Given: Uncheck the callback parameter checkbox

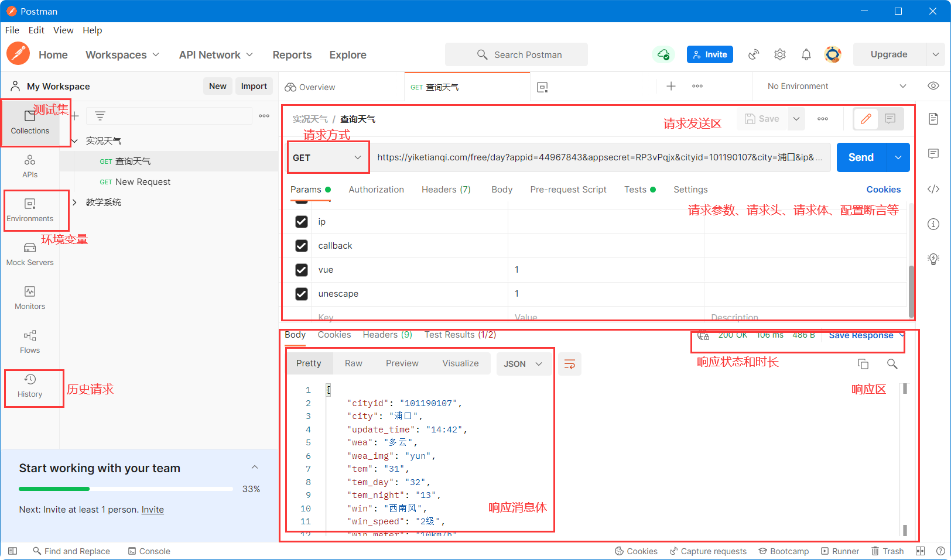Looking at the screenshot, I should 302,246.
